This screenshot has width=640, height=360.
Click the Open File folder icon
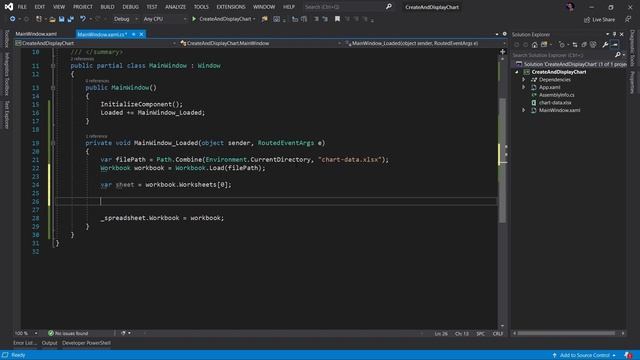click(x=52, y=19)
